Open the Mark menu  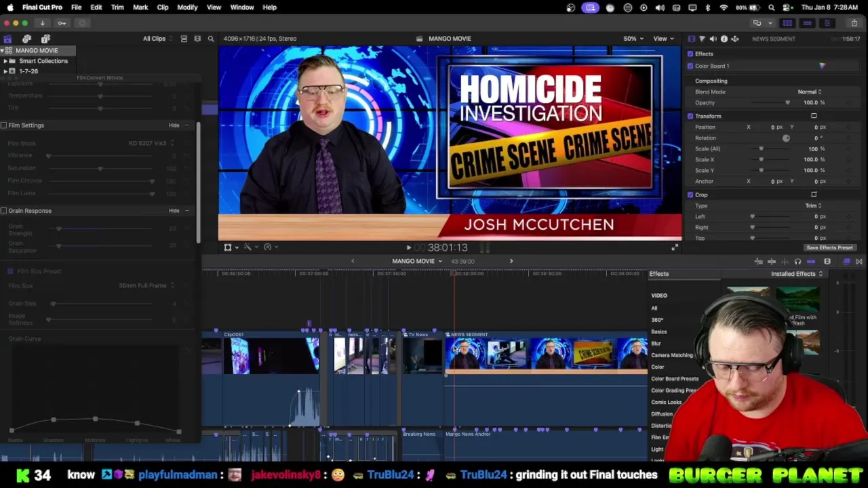[140, 7]
